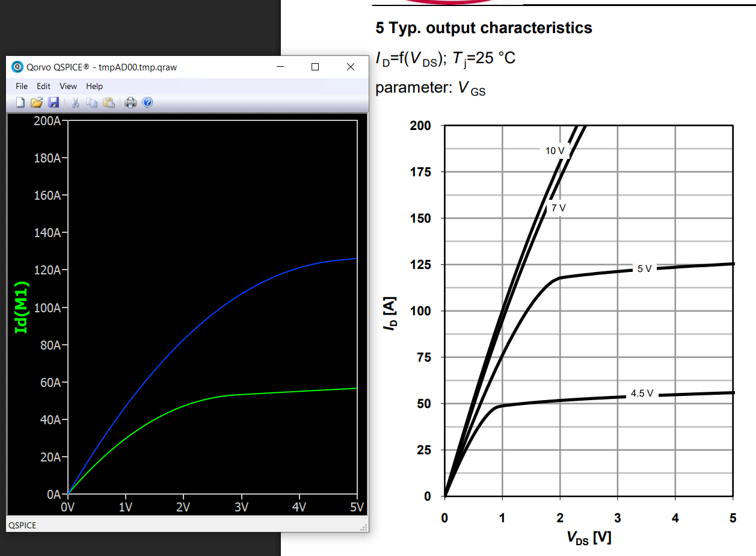Open the View menu
Screen dimensions: 756x556
coord(68,86)
